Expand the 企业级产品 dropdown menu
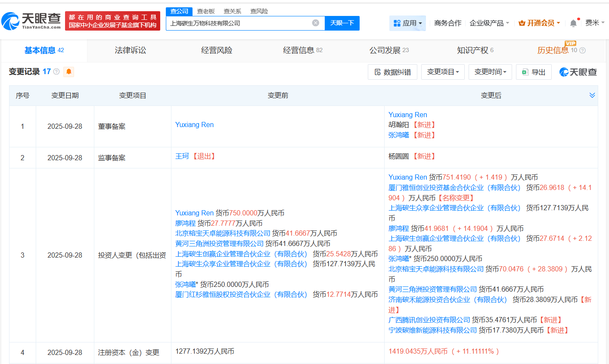 487,23
